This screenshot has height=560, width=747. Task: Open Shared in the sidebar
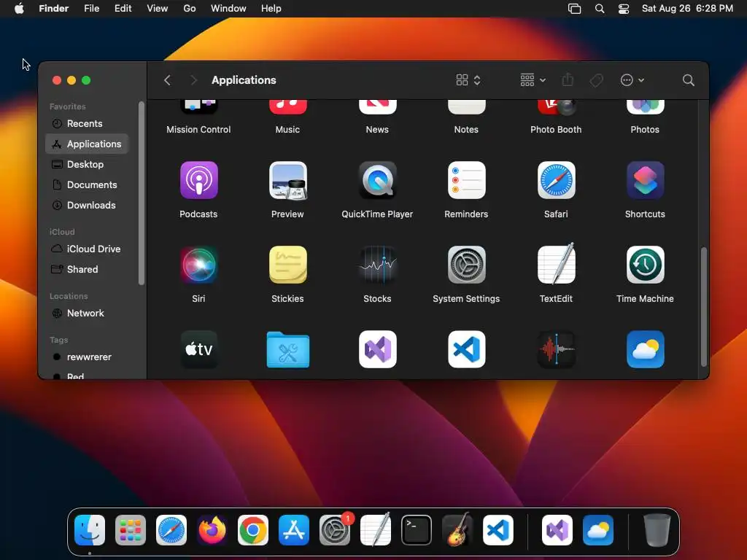pos(87,270)
